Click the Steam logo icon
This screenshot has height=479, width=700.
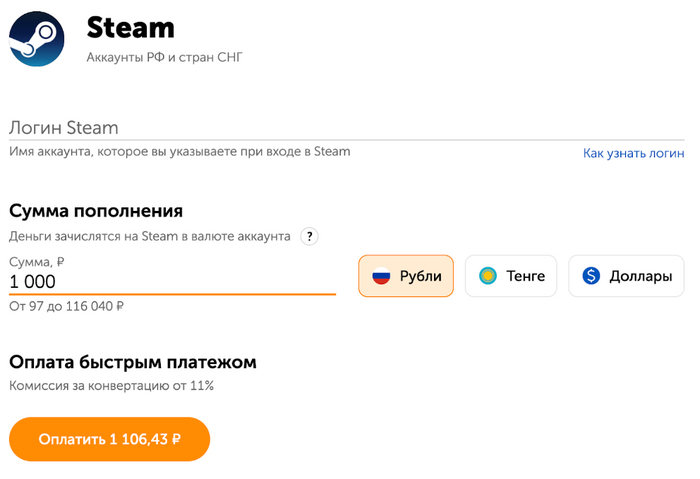(37, 39)
